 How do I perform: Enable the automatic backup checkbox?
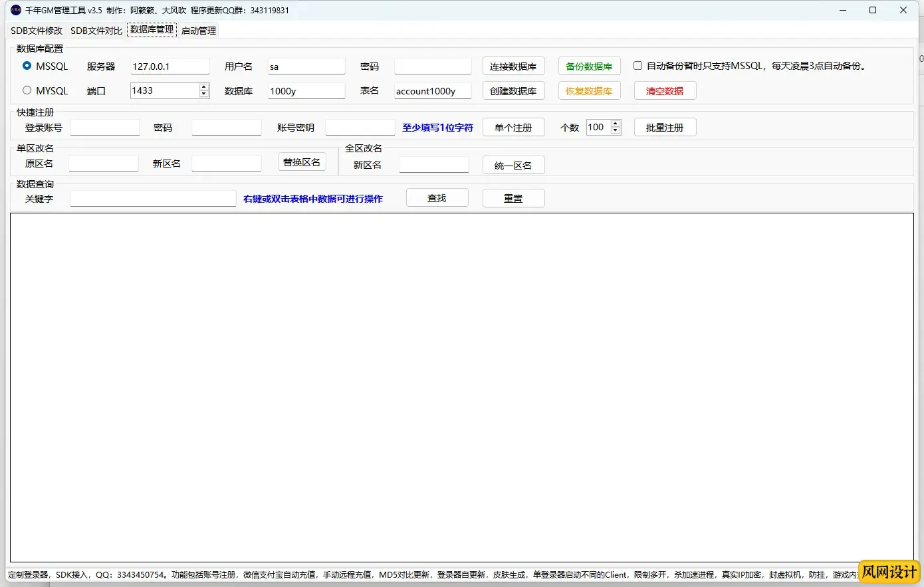637,66
